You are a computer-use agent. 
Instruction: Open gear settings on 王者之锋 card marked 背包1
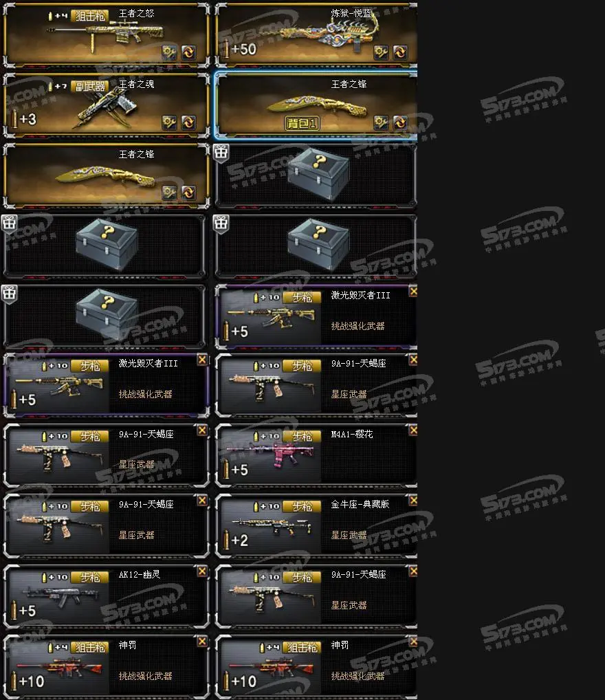pos(381,122)
